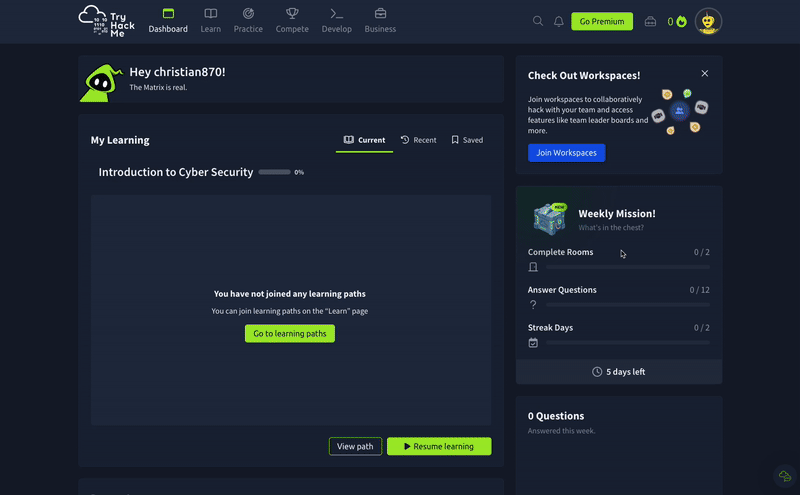800x495 pixels.
Task: Close the Check Out Workspaces card
Action: 705,73
